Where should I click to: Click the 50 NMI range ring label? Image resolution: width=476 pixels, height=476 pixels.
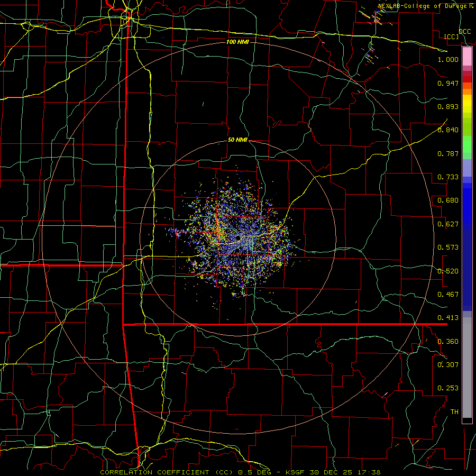(x=237, y=140)
